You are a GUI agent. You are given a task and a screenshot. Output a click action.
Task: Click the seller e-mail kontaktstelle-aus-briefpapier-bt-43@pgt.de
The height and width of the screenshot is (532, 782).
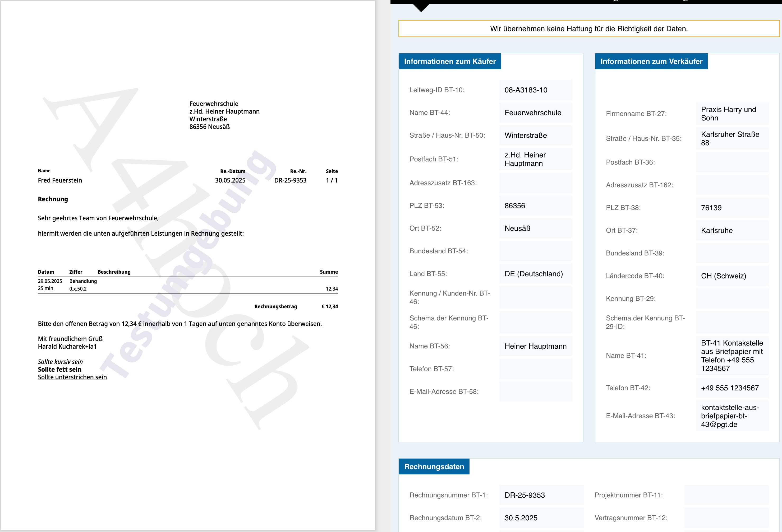pos(732,416)
